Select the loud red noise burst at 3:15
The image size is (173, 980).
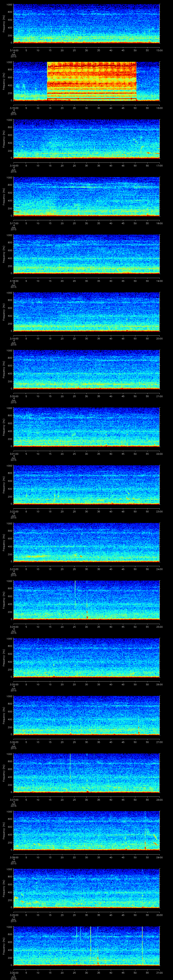tap(92, 81)
